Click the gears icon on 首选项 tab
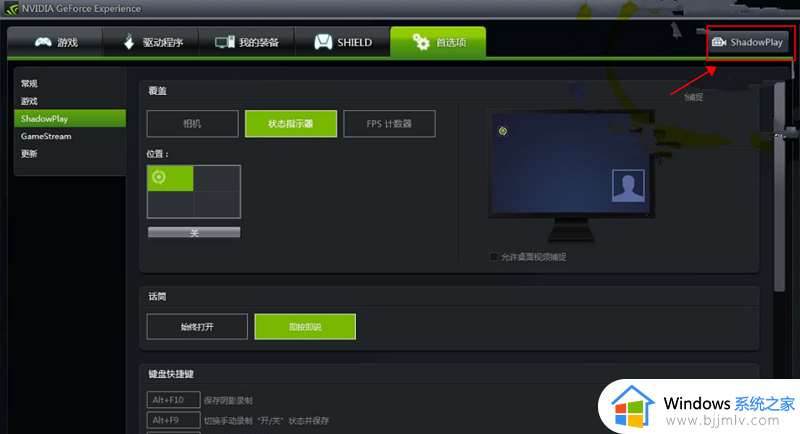The image size is (800, 434). (x=421, y=42)
